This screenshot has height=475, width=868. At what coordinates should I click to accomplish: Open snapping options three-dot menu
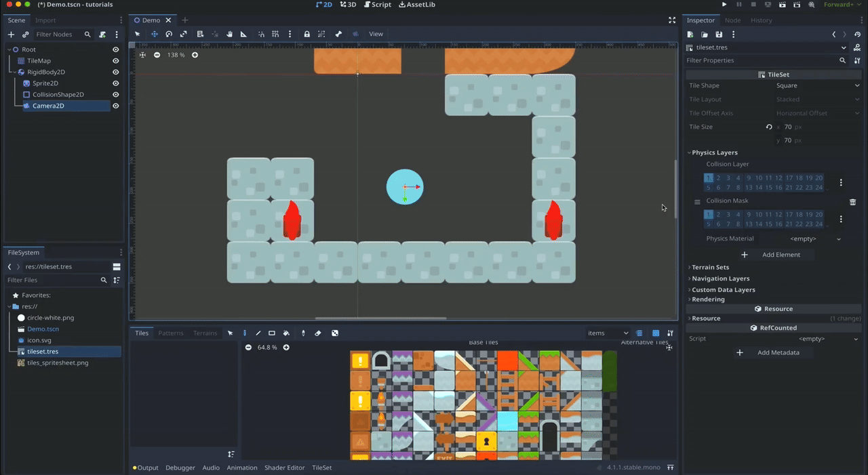pyautogui.click(x=290, y=34)
